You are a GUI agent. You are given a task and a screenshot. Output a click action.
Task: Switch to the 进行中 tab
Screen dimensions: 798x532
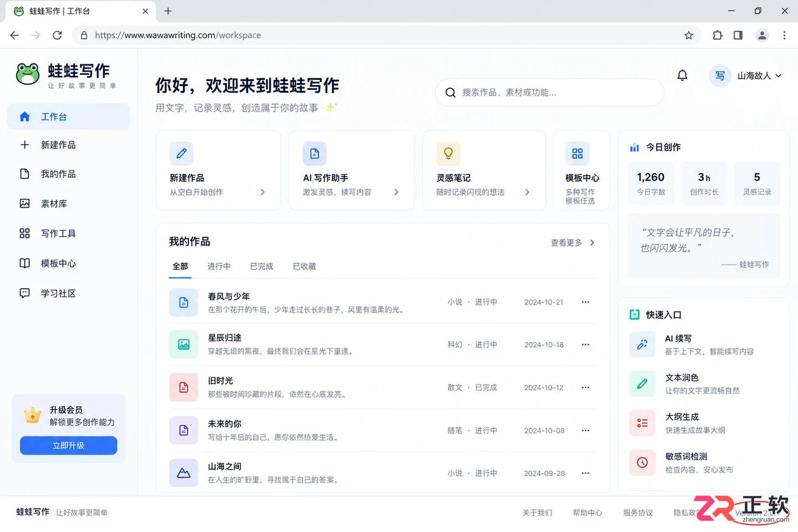click(219, 267)
